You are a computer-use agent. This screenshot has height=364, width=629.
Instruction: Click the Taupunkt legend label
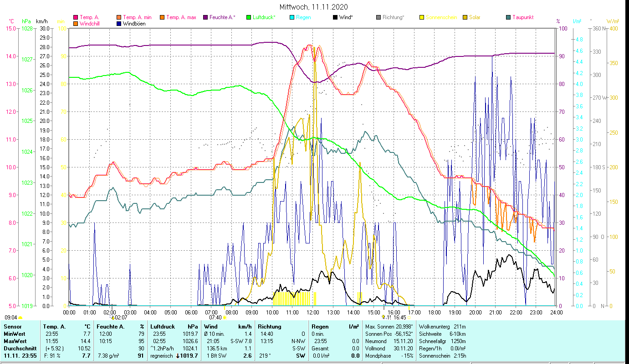pos(523,17)
